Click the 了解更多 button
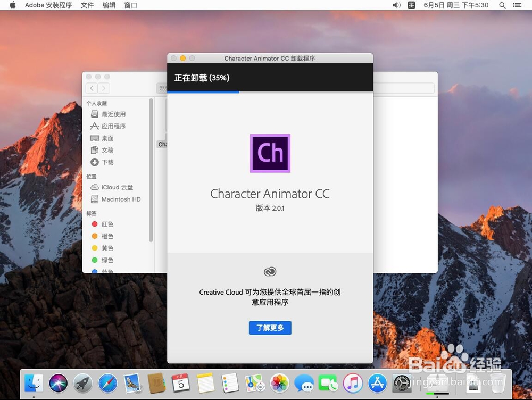532x400 pixels. click(x=270, y=328)
